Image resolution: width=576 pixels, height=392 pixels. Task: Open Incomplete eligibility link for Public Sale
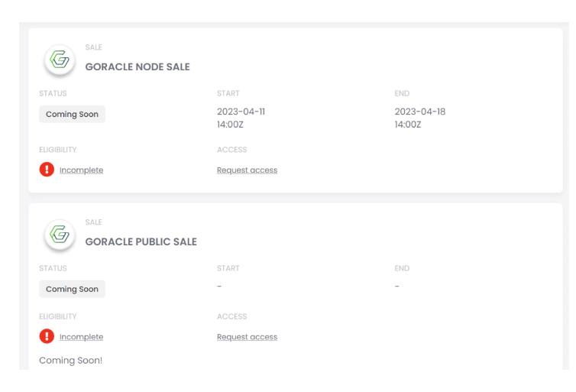[x=81, y=337]
